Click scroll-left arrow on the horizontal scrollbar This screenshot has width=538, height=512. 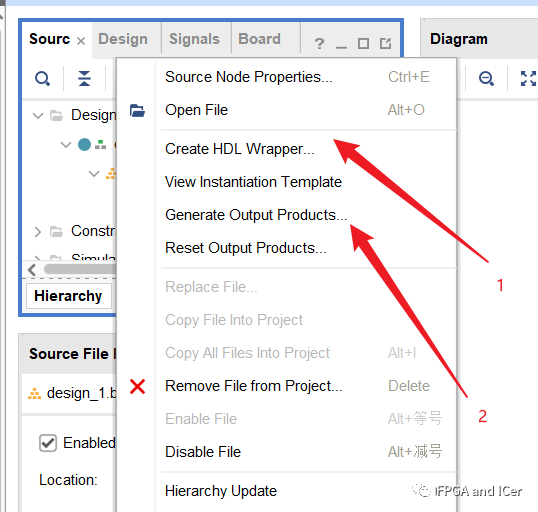32,269
